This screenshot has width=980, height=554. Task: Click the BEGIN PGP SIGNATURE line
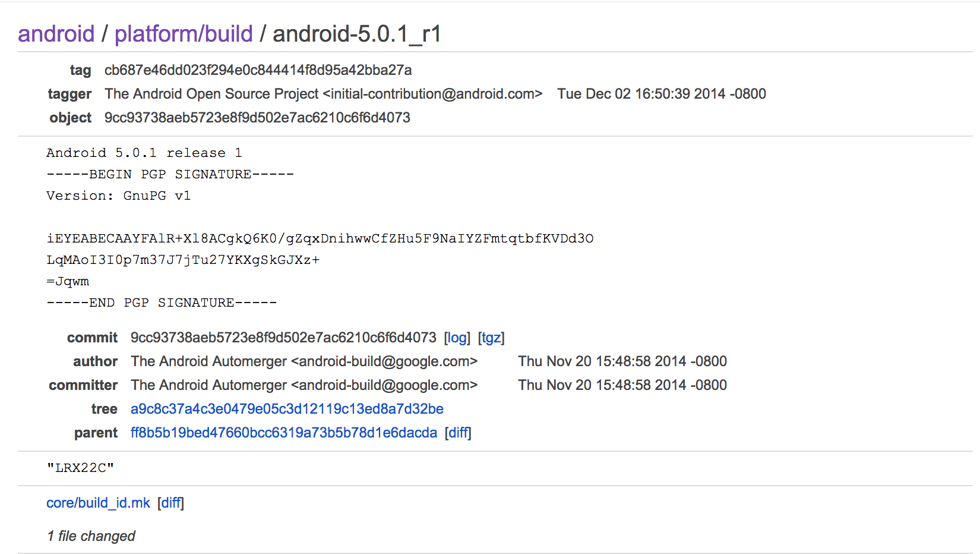click(170, 174)
